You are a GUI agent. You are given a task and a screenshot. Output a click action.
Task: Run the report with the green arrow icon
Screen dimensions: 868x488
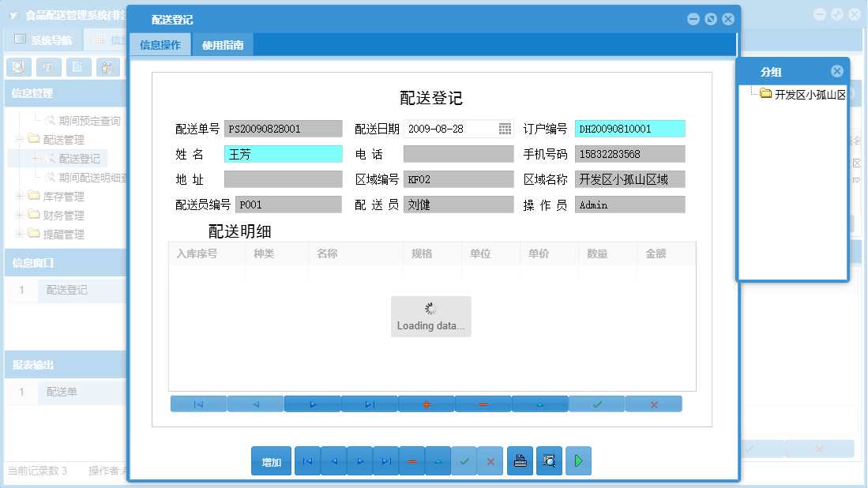point(577,460)
